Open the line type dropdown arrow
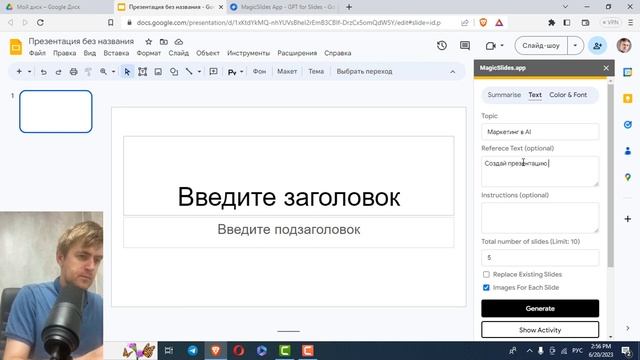 coord(199,72)
